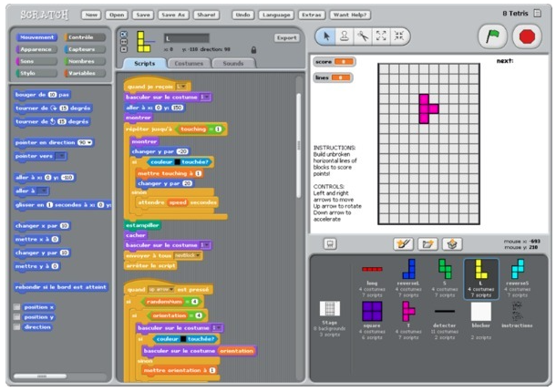
Task: Click the Export button
Action: tap(286, 38)
